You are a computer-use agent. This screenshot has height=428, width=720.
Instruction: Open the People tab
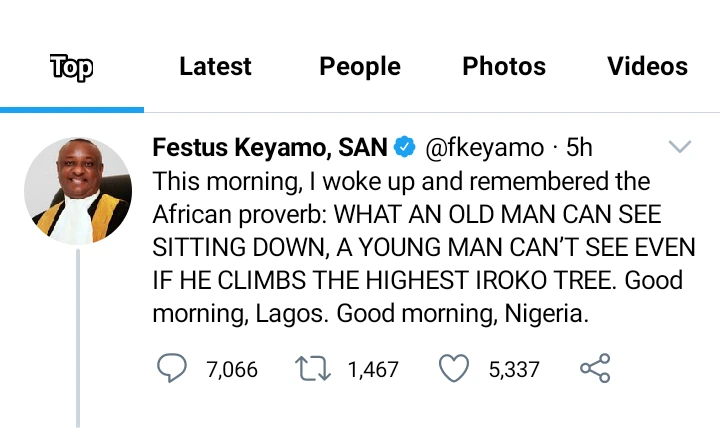tap(360, 67)
